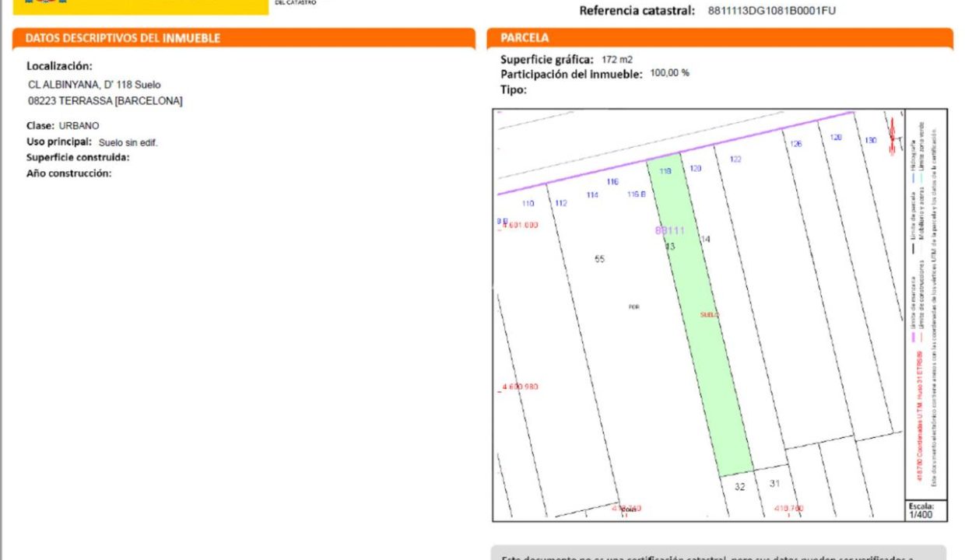Click the 'Uso principal:' label

tap(59, 142)
